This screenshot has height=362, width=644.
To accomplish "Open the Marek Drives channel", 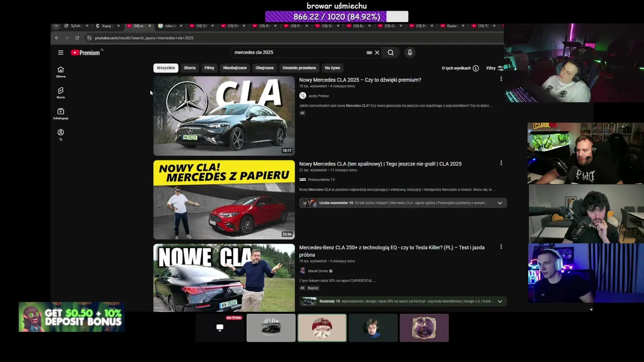I will 318,271.
